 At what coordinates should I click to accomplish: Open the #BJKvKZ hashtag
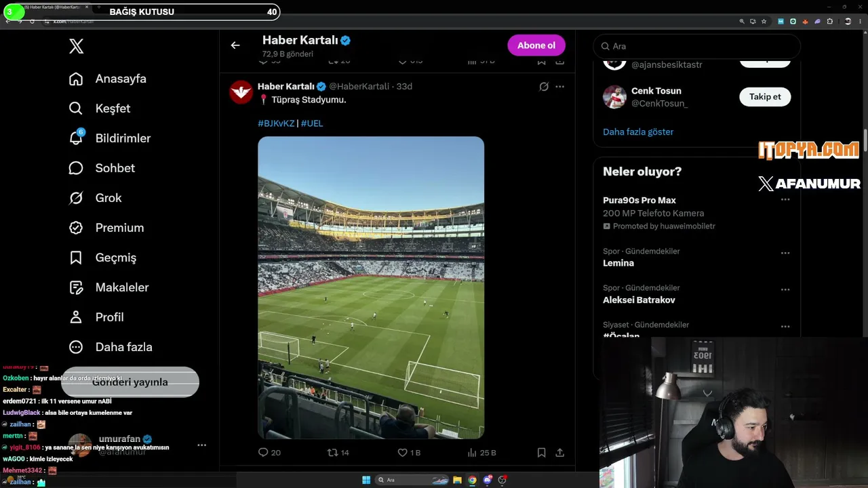[276, 123]
